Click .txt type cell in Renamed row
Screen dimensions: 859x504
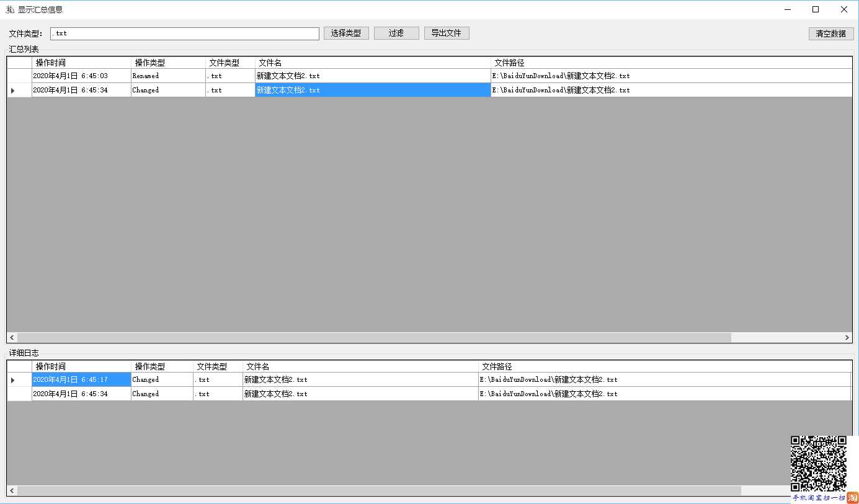(x=230, y=76)
